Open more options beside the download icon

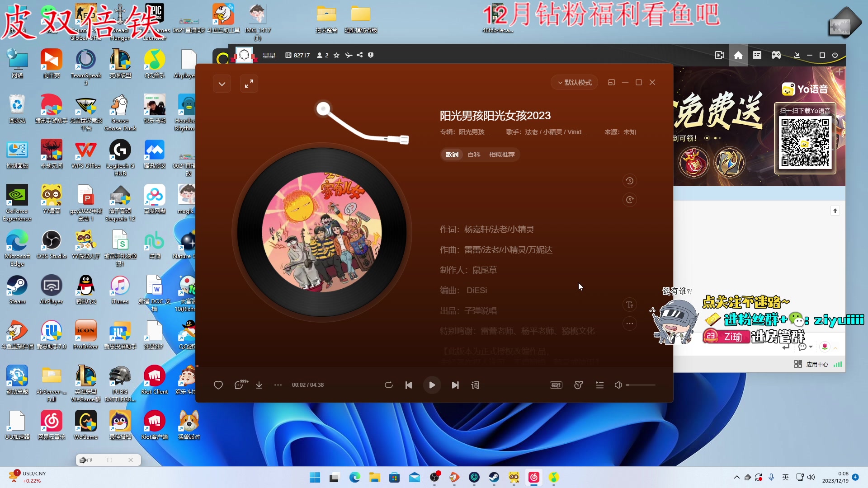pyautogui.click(x=278, y=385)
